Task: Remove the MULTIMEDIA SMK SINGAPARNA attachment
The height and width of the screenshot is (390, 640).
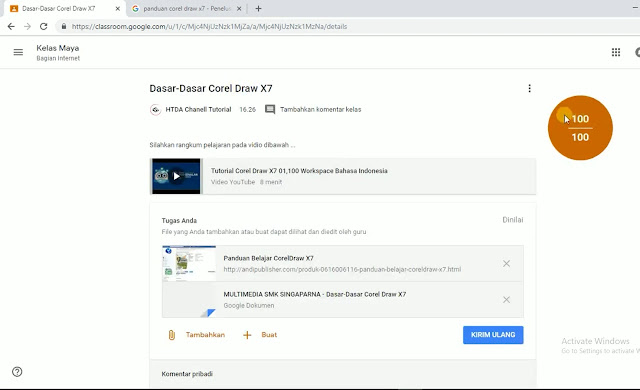Action: click(507, 299)
